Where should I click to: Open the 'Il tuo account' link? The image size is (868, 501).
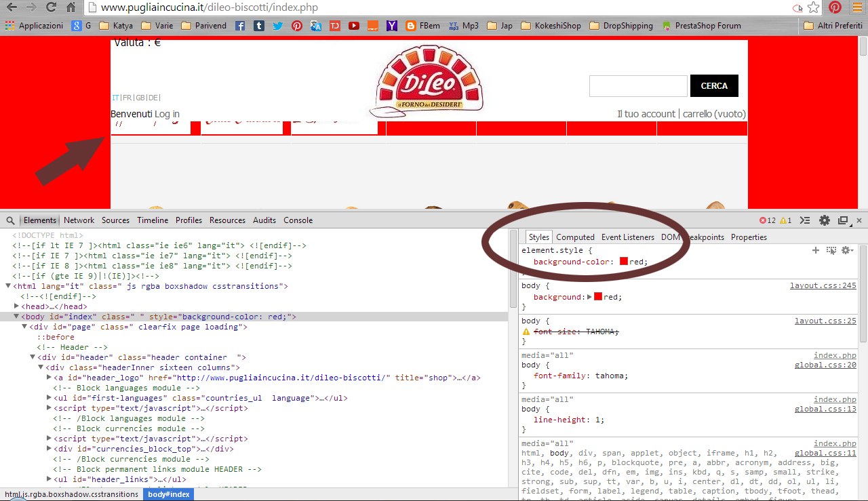pyautogui.click(x=646, y=114)
